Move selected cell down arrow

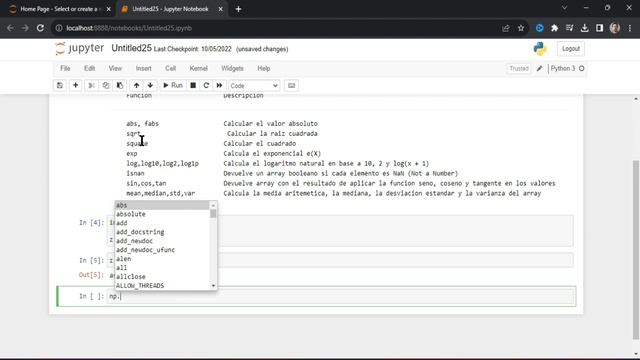point(150,85)
